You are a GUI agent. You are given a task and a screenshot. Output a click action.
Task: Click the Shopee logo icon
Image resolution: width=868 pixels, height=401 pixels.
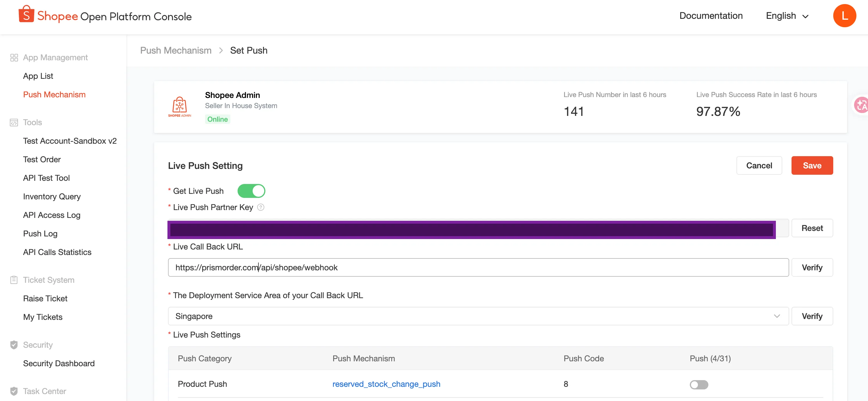pyautogui.click(x=26, y=14)
